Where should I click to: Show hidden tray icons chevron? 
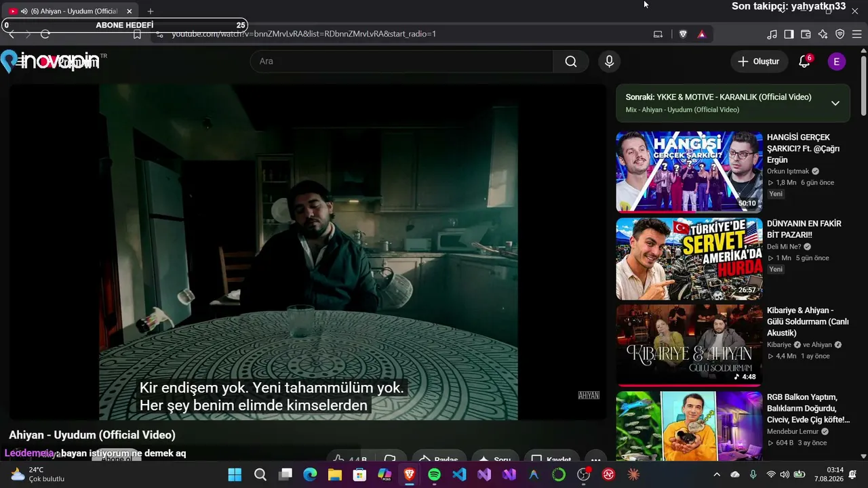pos(717,474)
